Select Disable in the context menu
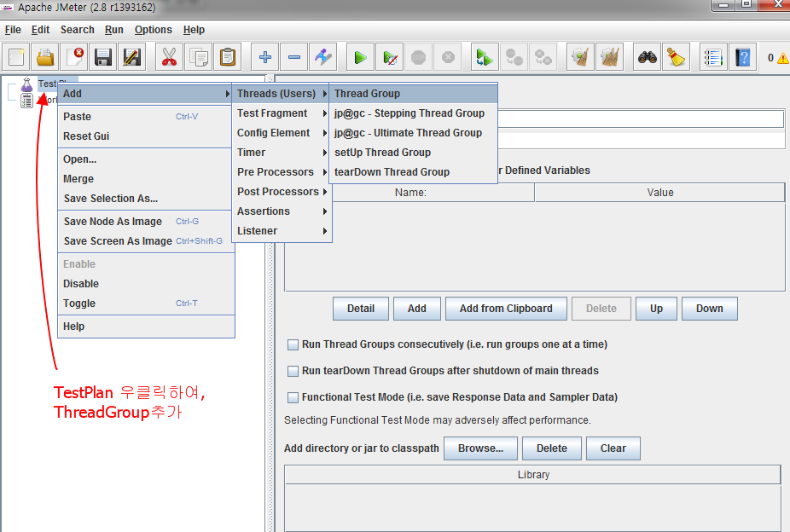 coord(146,284)
